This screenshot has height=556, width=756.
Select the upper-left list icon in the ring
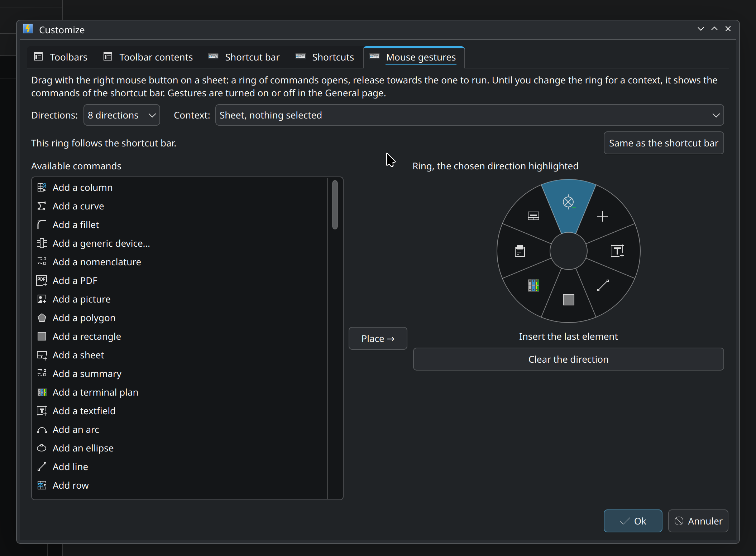[x=533, y=216]
